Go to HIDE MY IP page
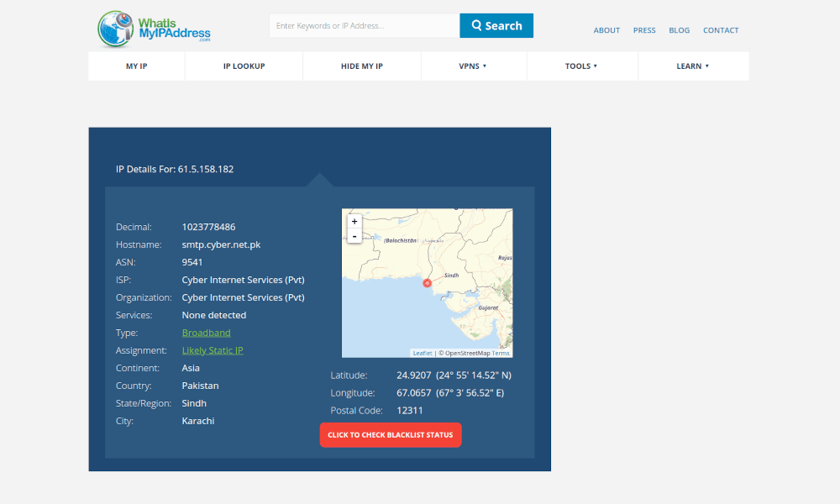The width and height of the screenshot is (840, 504). coord(362,66)
